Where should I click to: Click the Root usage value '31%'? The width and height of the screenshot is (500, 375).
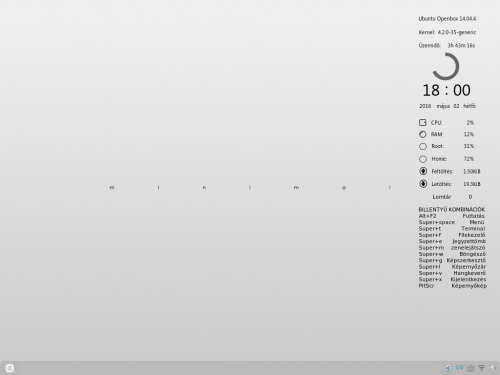point(469,146)
